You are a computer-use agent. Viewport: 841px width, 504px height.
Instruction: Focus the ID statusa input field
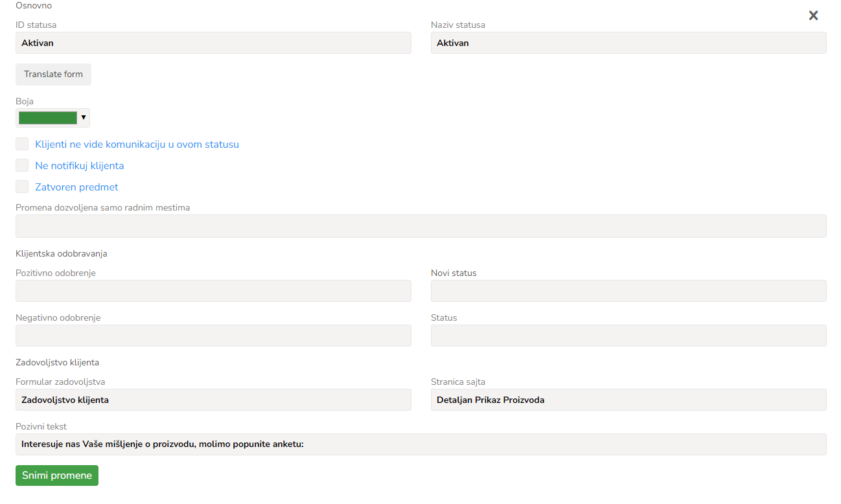pyautogui.click(x=213, y=43)
